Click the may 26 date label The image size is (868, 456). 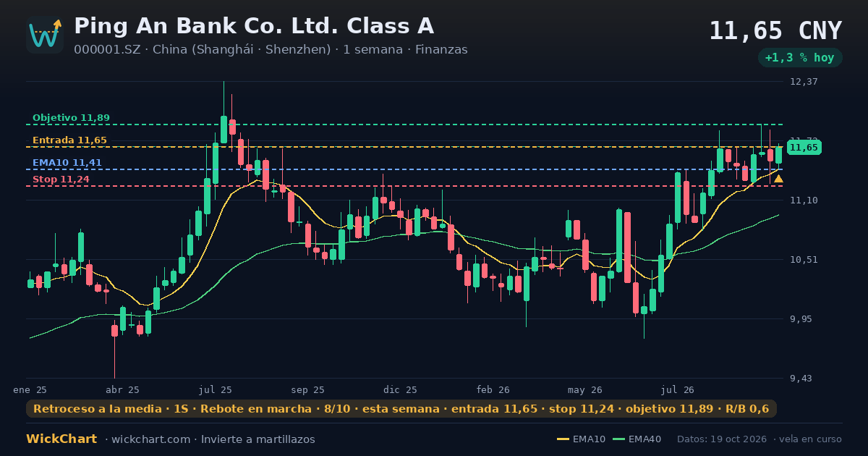click(x=585, y=389)
